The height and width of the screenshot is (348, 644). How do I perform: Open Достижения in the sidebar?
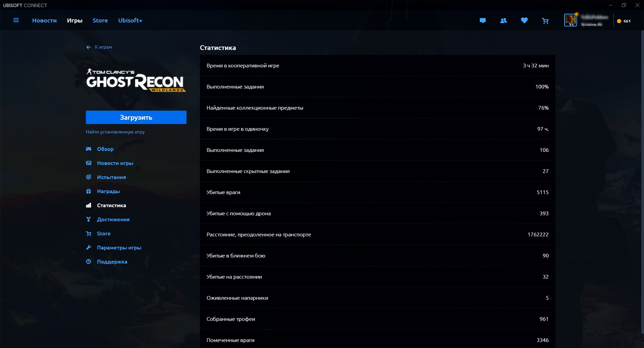[113, 219]
